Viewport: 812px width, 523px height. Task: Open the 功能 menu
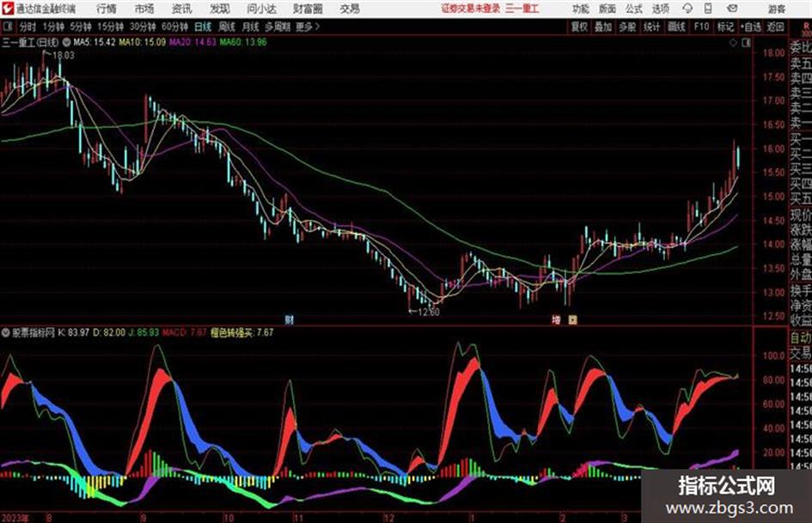(581, 9)
